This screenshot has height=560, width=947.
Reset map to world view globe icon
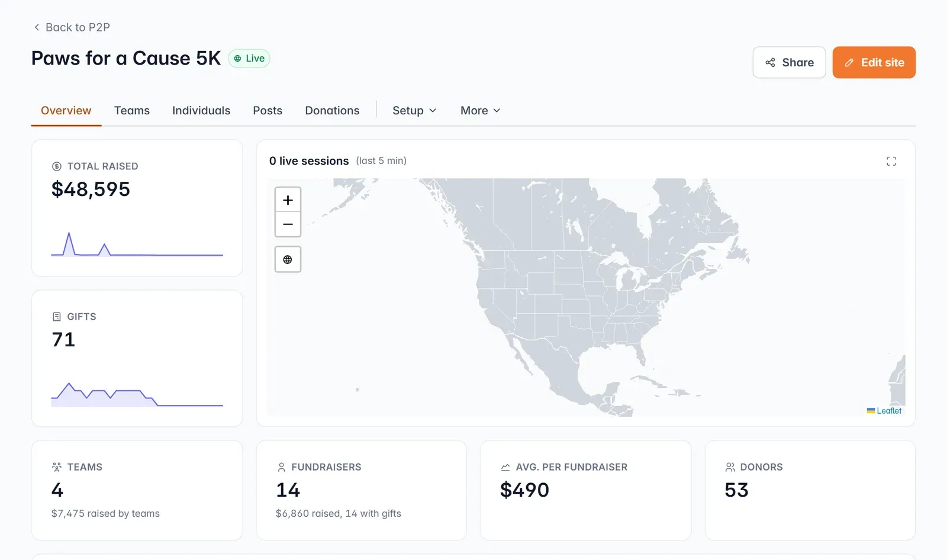click(288, 259)
